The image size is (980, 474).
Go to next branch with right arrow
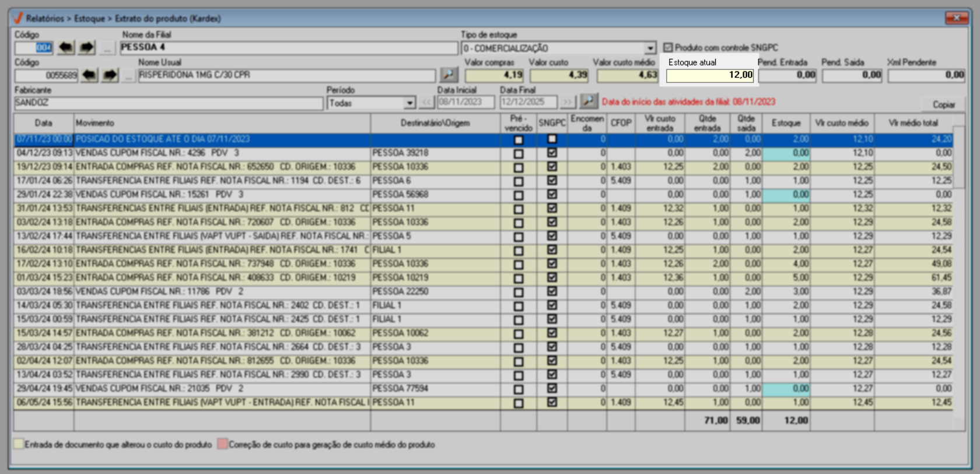pyautogui.click(x=87, y=47)
